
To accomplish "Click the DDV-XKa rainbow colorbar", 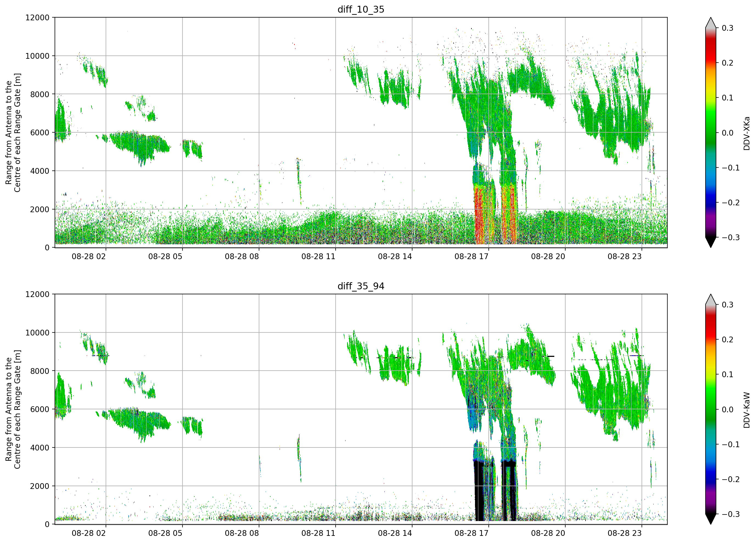I will click(x=711, y=132).
